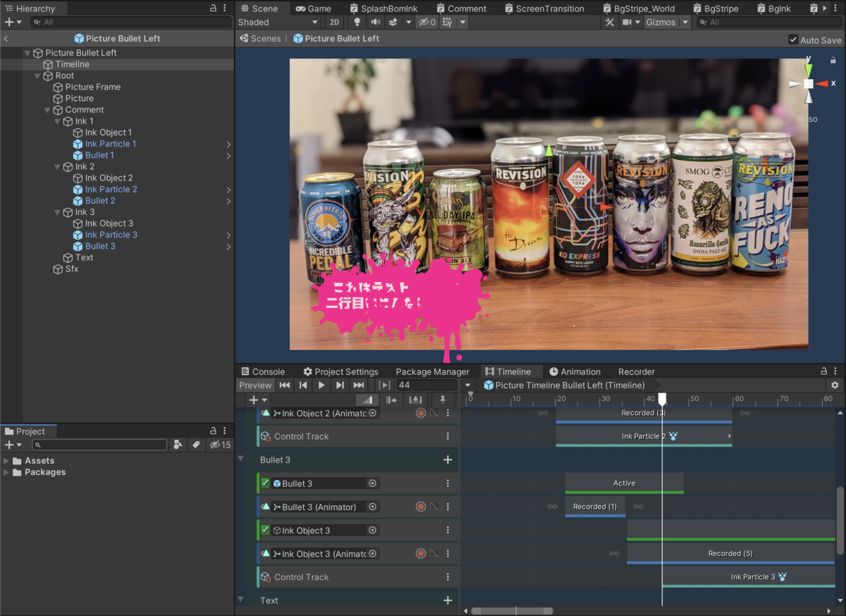The height and width of the screenshot is (616, 846).
Task: Toggle timeline play range icon
Action: [384, 385]
